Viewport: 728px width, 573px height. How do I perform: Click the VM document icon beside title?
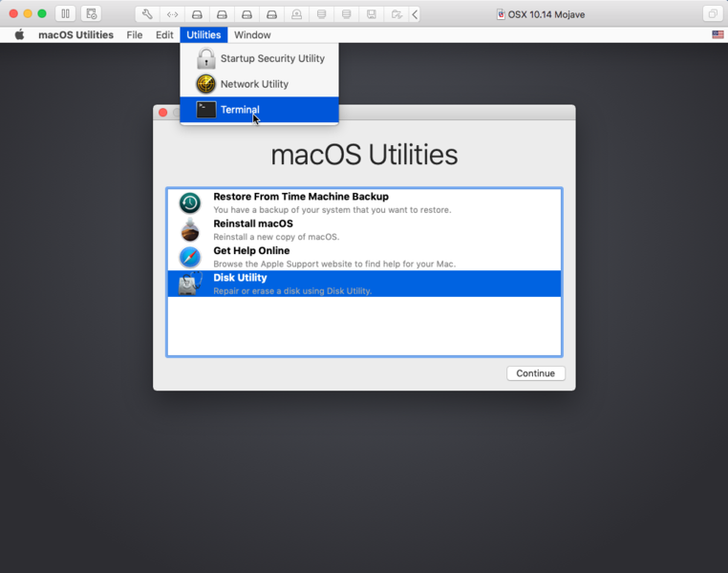point(501,14)
